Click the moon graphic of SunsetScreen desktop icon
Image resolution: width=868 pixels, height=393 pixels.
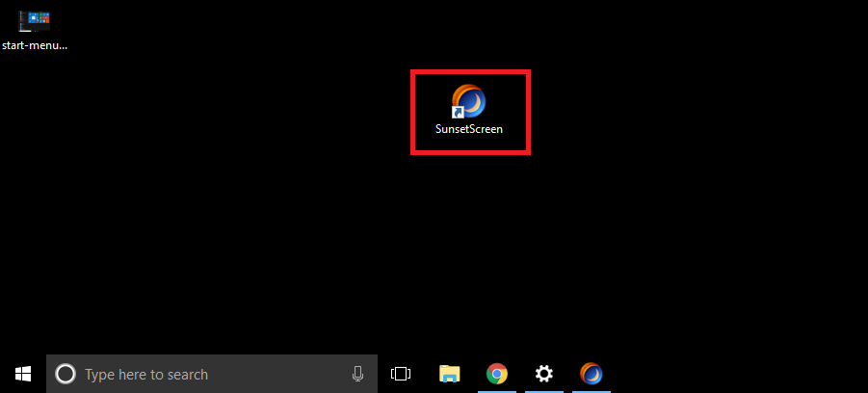tap(473, 99)
